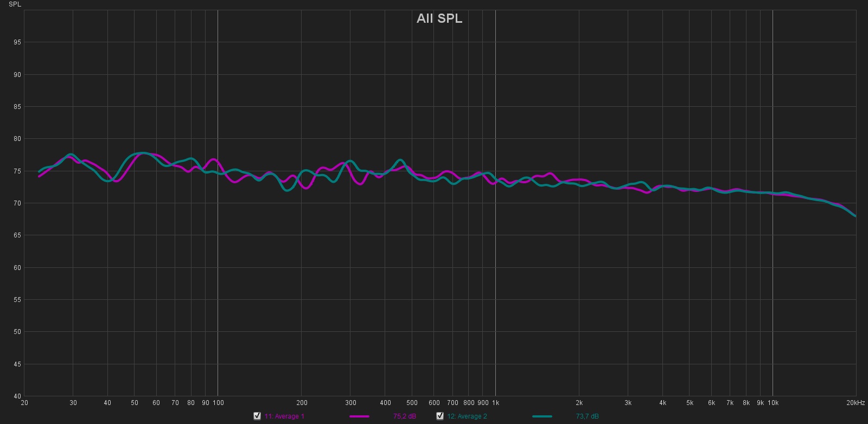
Task: Click the 95 dB level axis label
Action: 17,42
